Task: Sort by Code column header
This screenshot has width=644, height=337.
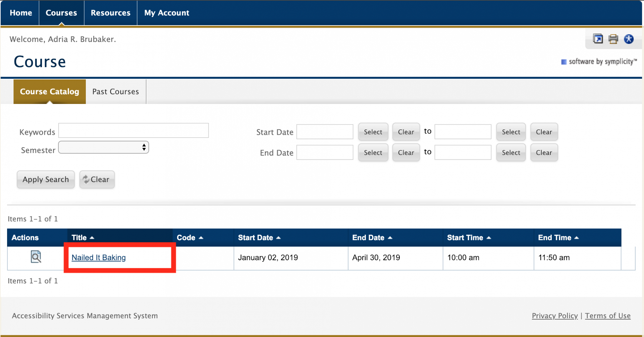Action: click(x=190, y=238)
